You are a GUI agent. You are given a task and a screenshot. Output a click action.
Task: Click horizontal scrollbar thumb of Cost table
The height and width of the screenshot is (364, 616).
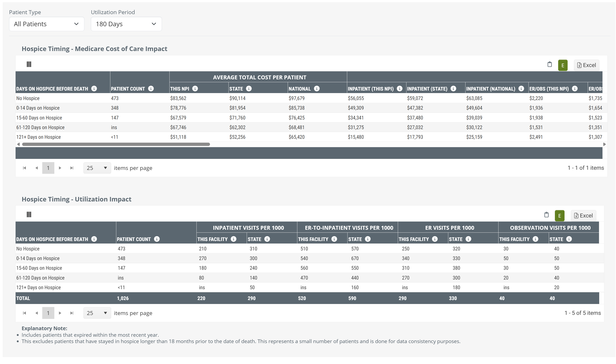click(116, 144)
